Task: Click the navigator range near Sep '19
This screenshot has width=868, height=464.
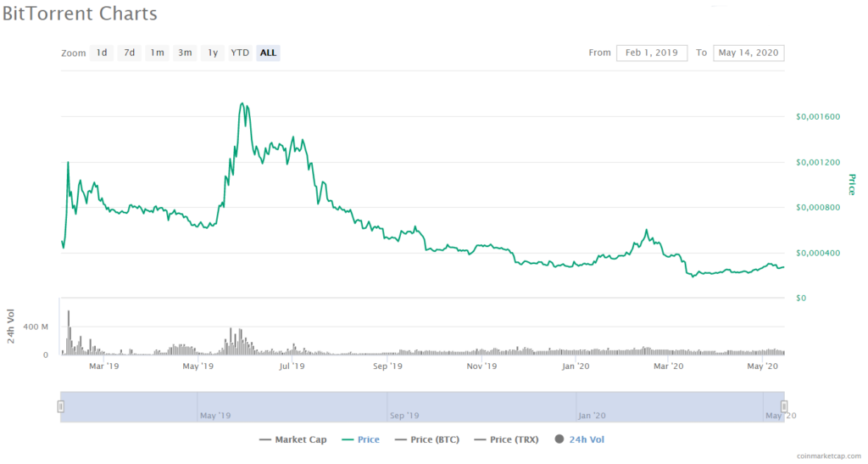Action: pyautogui.click(x=404, y=416)
